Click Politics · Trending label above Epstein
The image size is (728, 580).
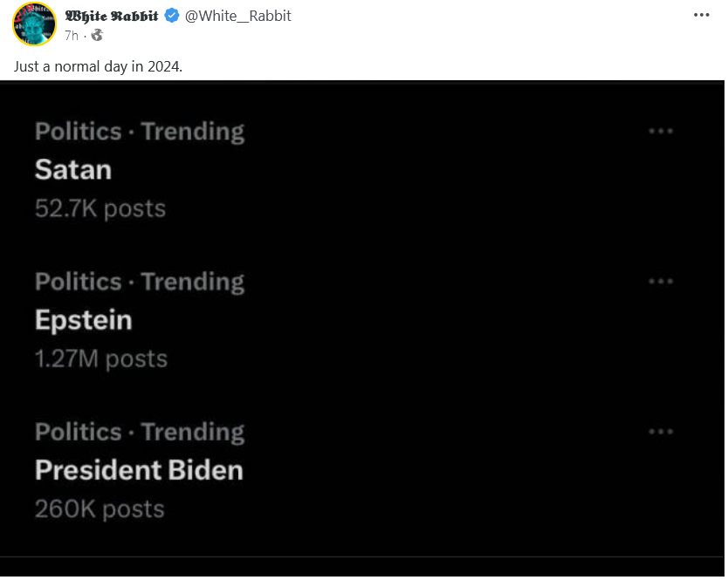coord(140,282)
